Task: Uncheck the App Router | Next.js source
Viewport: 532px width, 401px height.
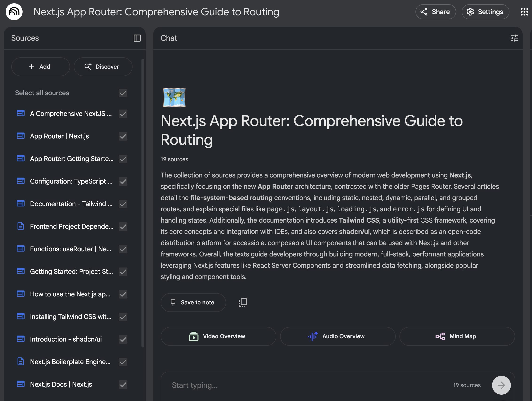Action: click(x=123, y=136)
